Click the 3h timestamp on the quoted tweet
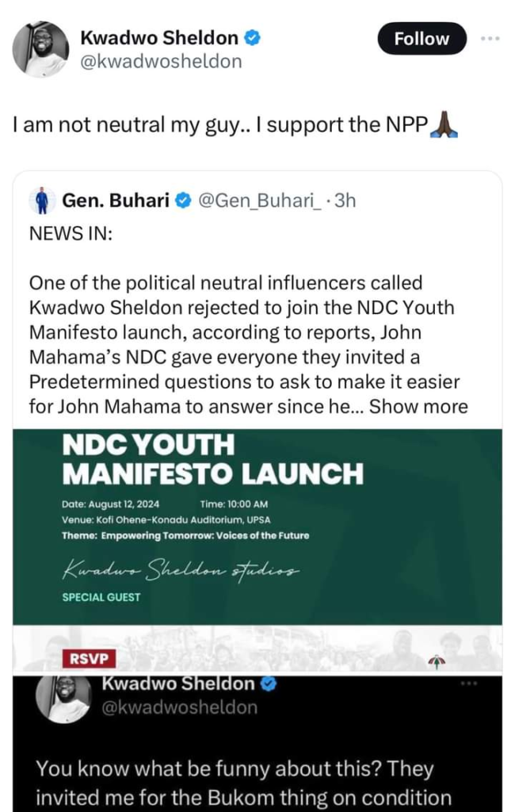The width and height of the screenshot is (515, 812). (x=345, y=201)
